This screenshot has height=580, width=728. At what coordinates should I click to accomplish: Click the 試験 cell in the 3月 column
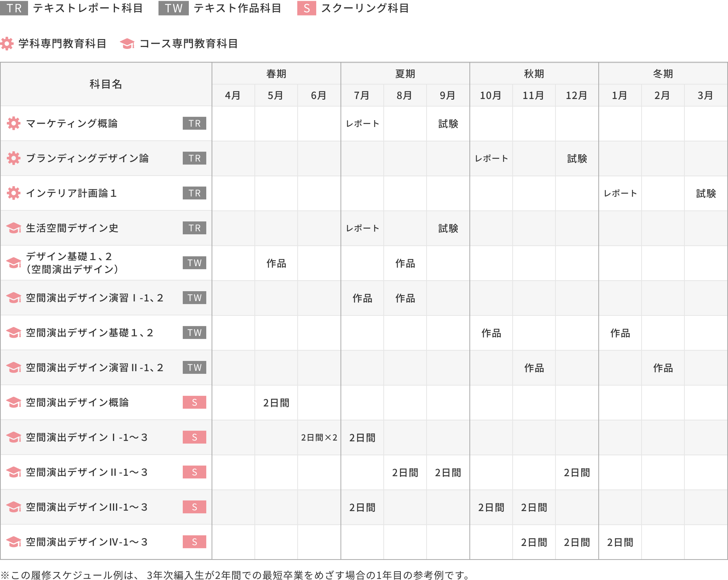click(706, 193)
